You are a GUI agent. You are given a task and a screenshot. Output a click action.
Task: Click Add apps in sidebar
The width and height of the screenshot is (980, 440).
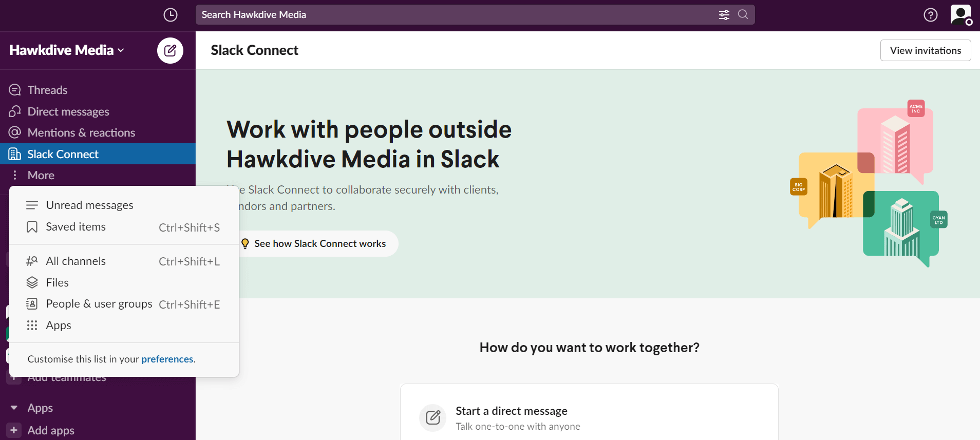pos(51,430)
